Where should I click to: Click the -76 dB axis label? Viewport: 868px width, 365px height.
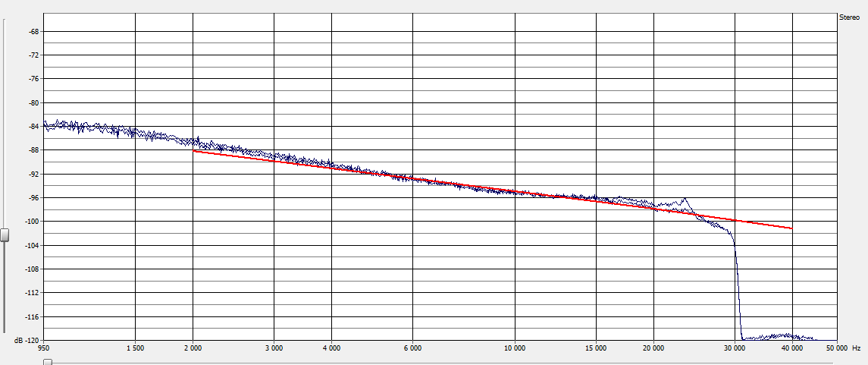[34, 79]
